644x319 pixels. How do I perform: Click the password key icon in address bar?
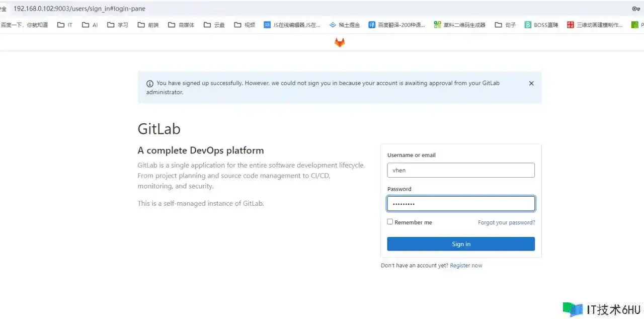(636, 9)
